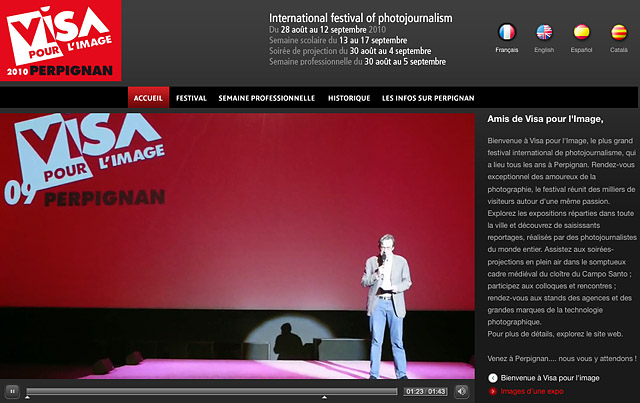640x403 pixels.
Task: Click the Català language label
Action: pos(619,50)
